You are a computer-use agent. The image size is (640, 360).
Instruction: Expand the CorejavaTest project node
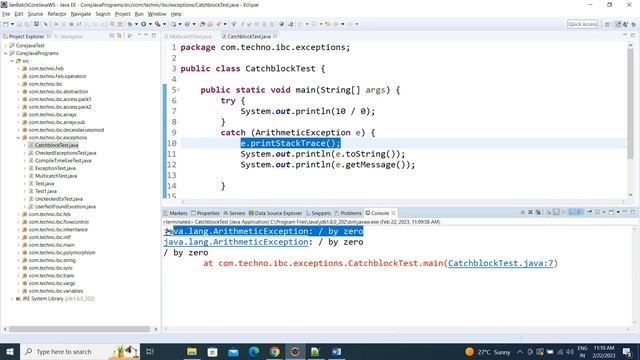[6, 45]
